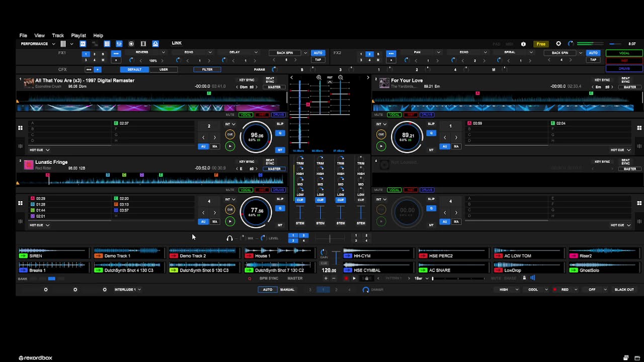644x362 pixels.
Task: Toggle BEAT SYNC on deck 1
Action: 270,79
